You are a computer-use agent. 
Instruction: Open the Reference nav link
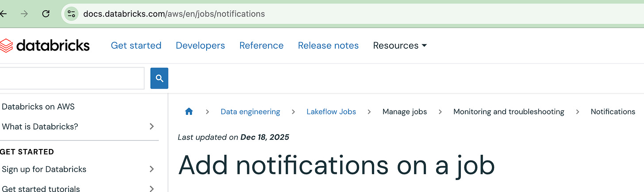click(x=261, y=46)
